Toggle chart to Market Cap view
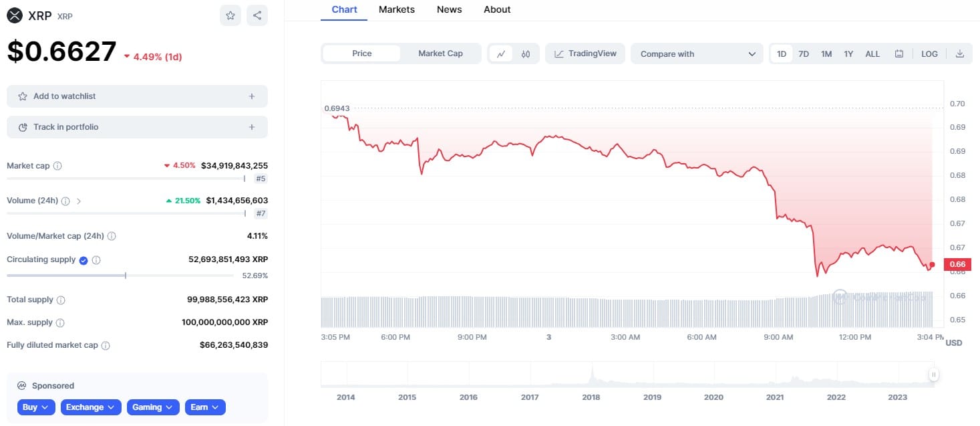 [x=440, y=54]
